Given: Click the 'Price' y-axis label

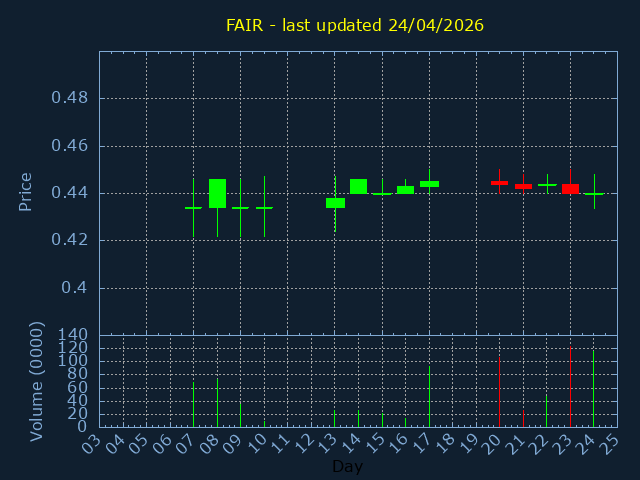Looking at the screenshot, I should pos(26,191).
